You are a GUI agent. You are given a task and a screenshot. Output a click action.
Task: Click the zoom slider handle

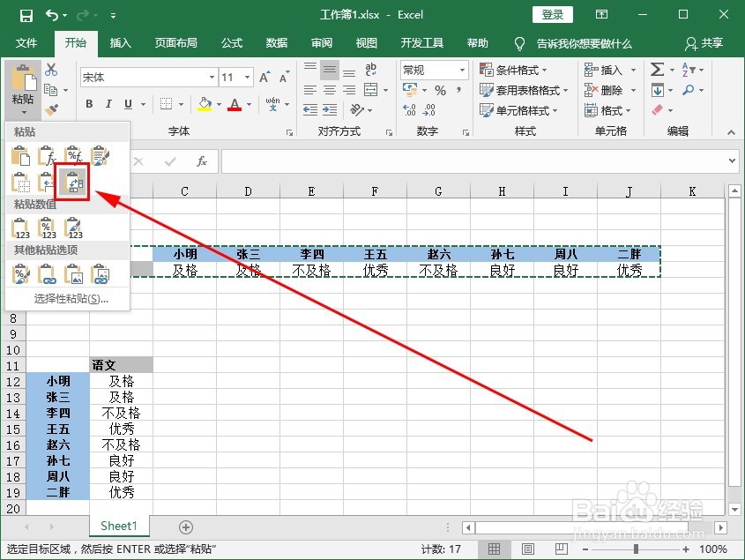(x=636, y=549)
